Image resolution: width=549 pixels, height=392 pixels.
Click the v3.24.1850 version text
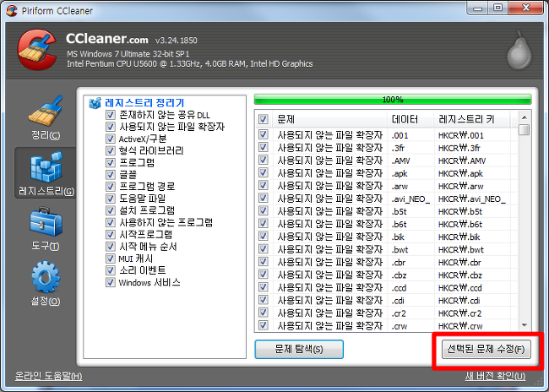click(177, 41)
